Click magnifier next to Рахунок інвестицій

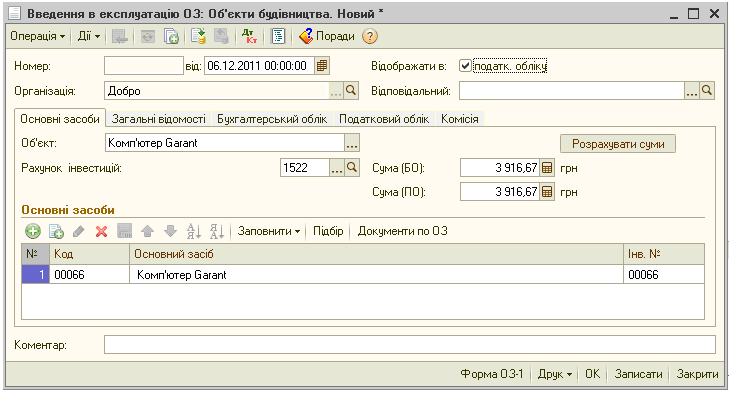tap(352, 168)
